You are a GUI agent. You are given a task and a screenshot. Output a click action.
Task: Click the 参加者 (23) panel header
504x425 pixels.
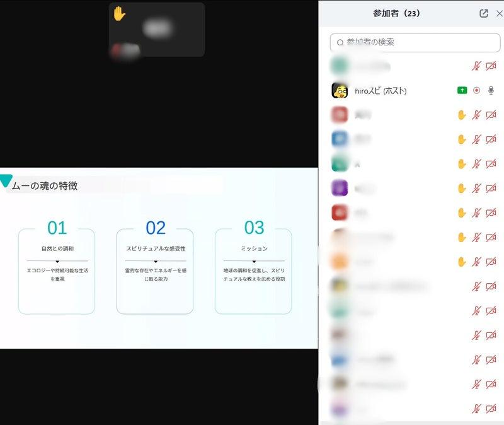click(396, 13)
